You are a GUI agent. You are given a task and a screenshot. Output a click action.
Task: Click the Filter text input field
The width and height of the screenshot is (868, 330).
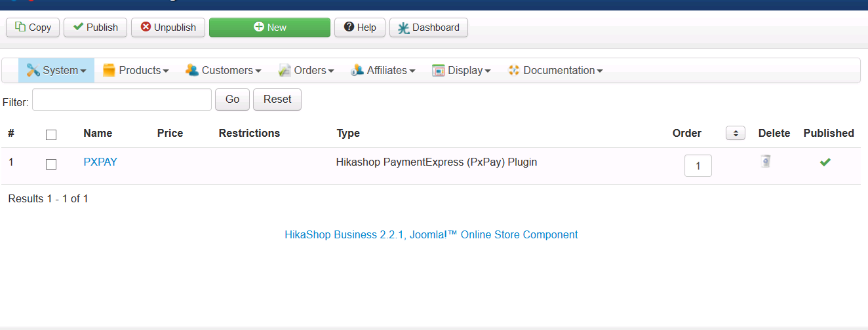(x=122, y=100)
